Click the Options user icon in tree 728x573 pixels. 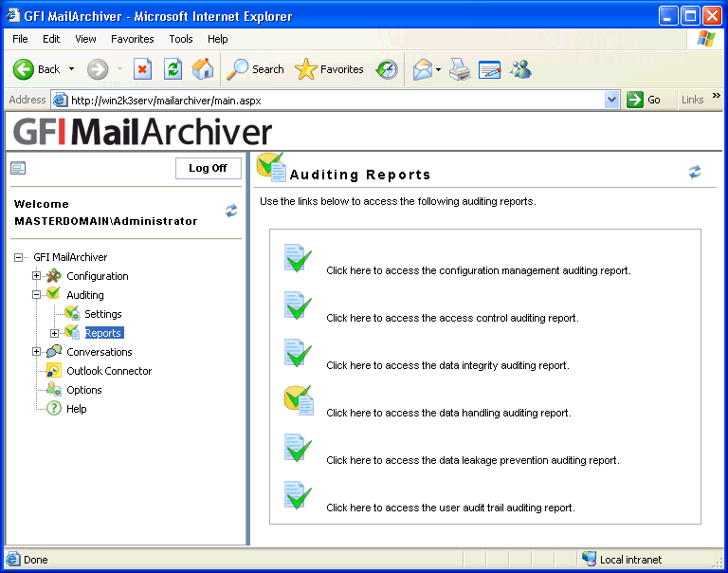pos(54,389)
